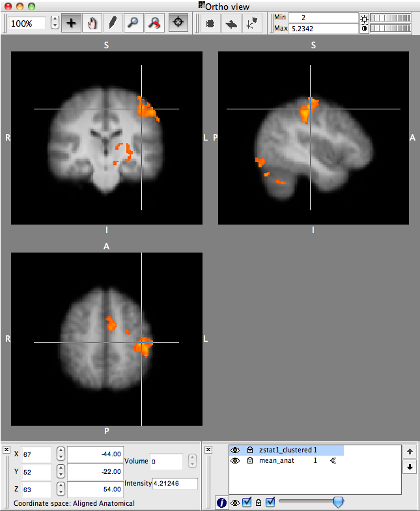420x511 pixels.
Task: Step the Z voxel coordinate spinner
Action: click(x=61, y=489)
